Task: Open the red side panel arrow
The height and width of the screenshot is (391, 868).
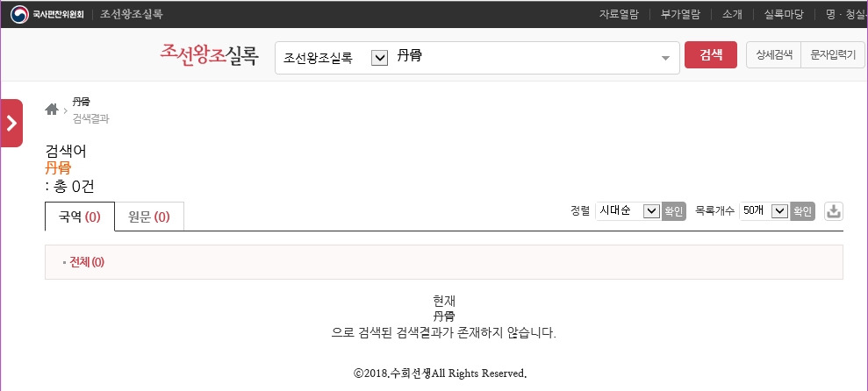Action: click(11, 123)
